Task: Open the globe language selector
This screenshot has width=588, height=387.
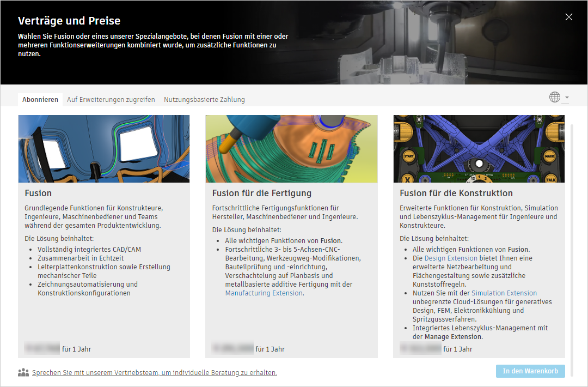Action: [555, 97]
